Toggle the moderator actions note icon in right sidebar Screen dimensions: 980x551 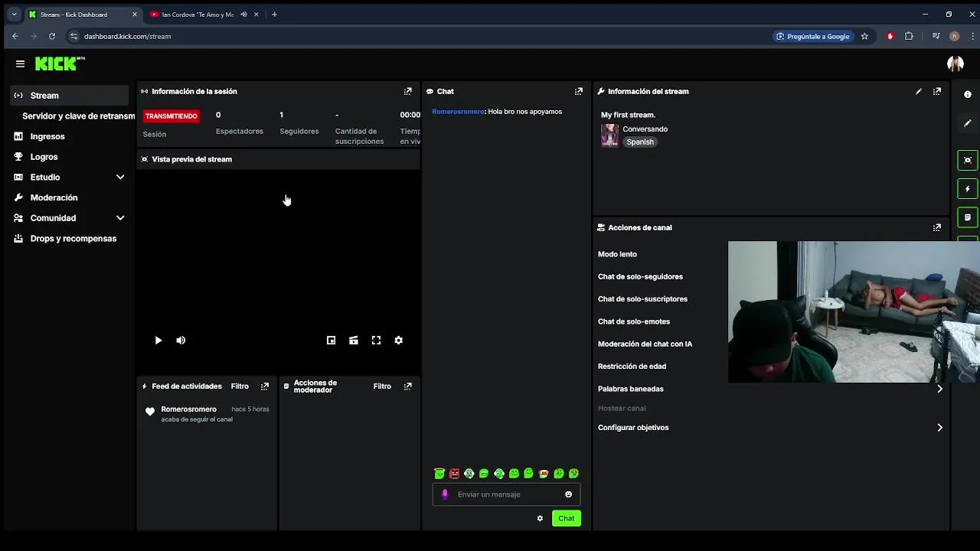(968, 217)
